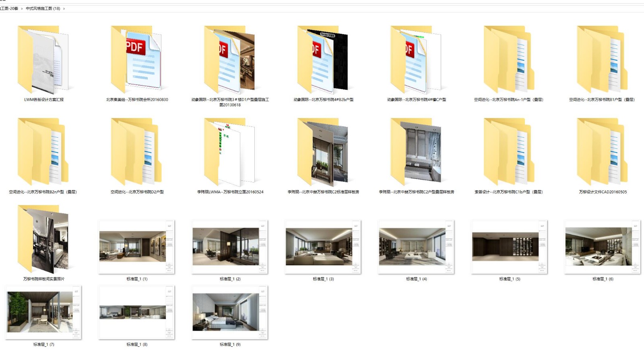The height and width of the screenshot is (350, 644).
Task: Open folder 动象国际--北京万柳书院4#楼C户型
Action: coord(416,59)
